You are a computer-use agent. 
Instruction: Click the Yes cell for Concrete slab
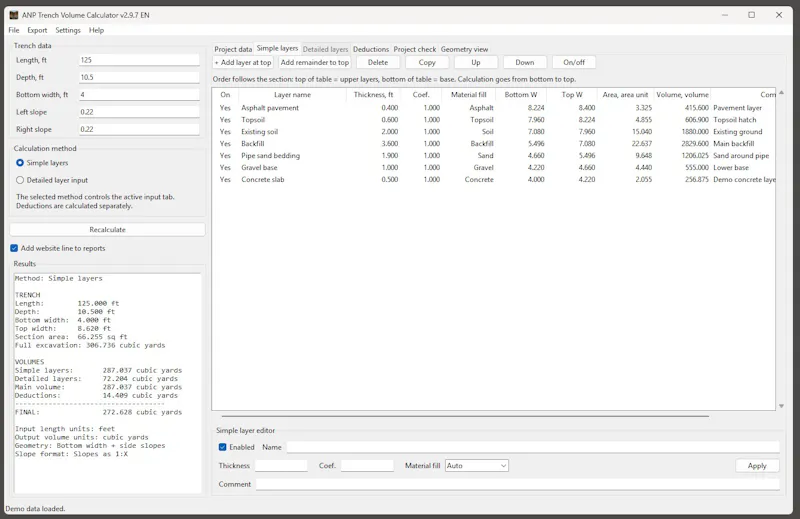point(225,179)
